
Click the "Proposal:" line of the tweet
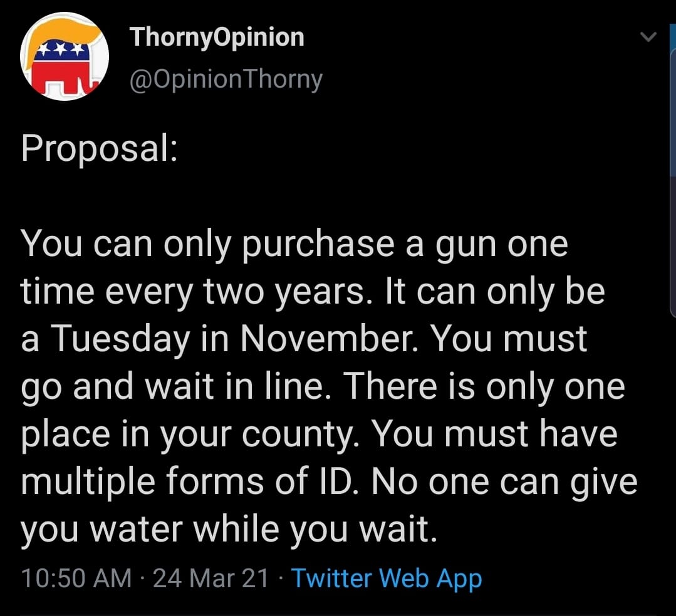99,150
